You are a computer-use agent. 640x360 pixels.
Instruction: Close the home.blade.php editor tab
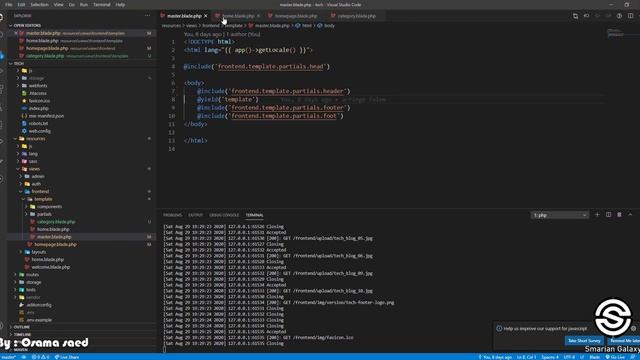pos(258,16)
